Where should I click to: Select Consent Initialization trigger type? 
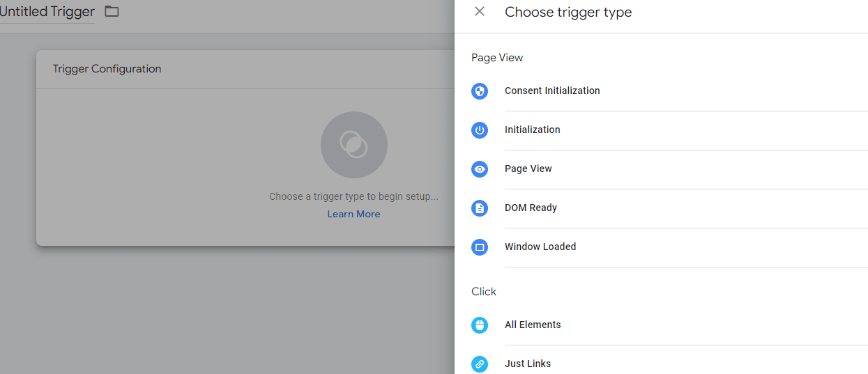tap(552, 91)
